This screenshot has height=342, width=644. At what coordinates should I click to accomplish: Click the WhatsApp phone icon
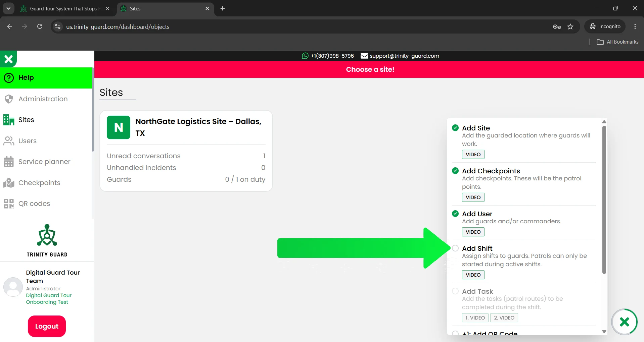pyautogui.click(x=305, y=56)
